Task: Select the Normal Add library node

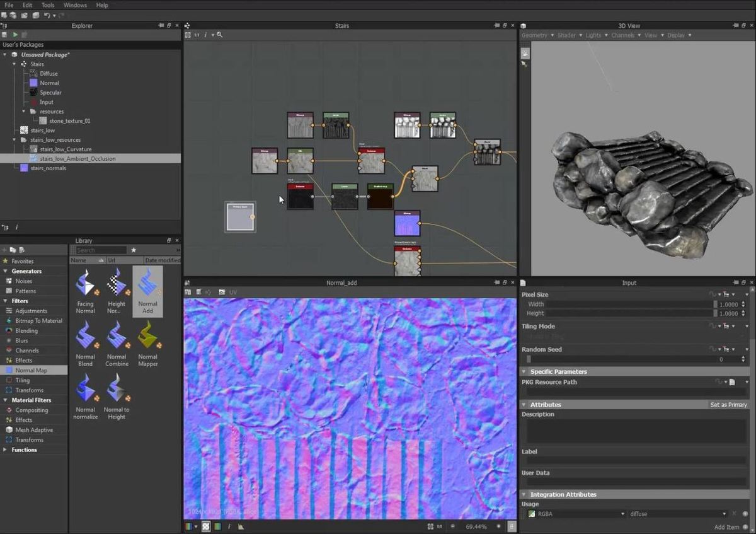Action: pos(147,291)
